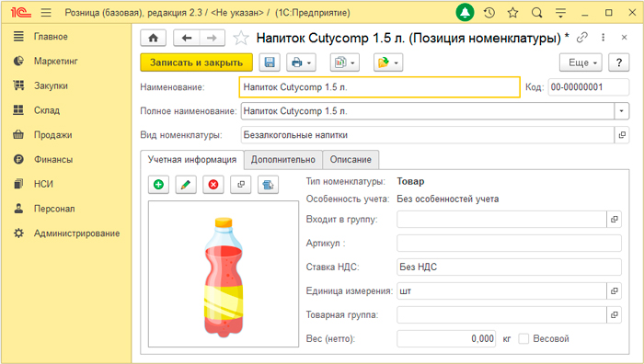The image size is (644, 364).
Task: Open the history clock icon
Action: (x=489, y=13)
